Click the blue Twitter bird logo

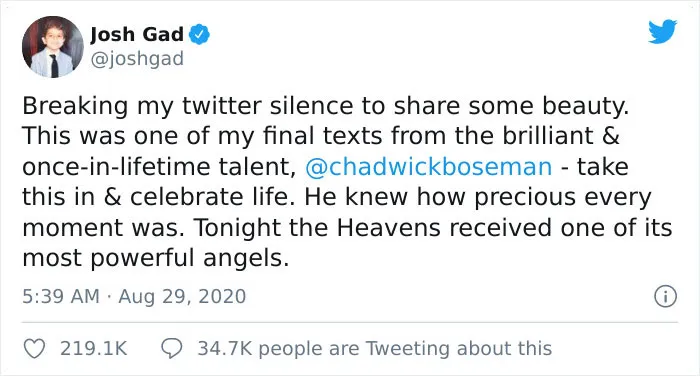(x=662, y=31)
